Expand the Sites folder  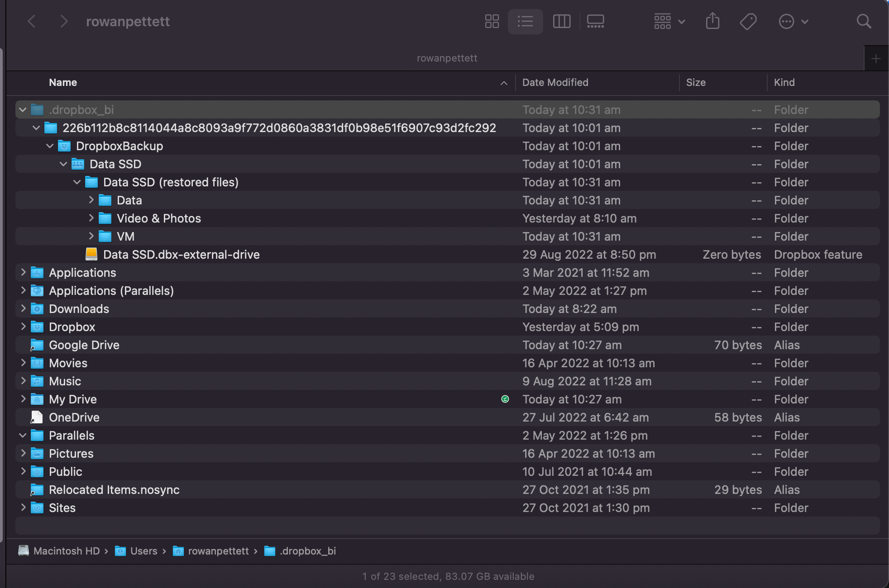click(23, 507)
